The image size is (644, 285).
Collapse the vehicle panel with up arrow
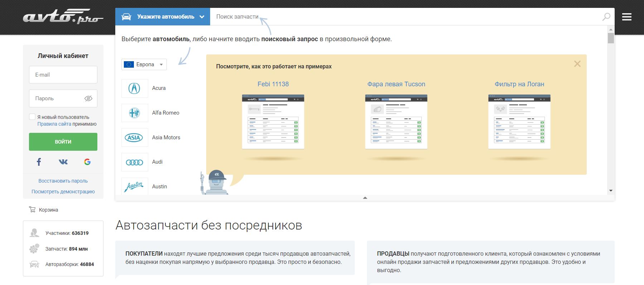tap(365, 198)
